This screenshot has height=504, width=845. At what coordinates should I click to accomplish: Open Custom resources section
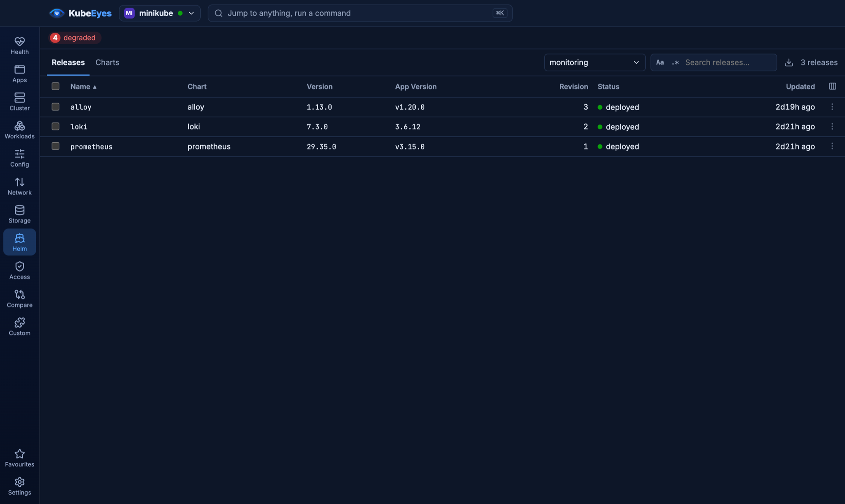click(x=19, y=327)
